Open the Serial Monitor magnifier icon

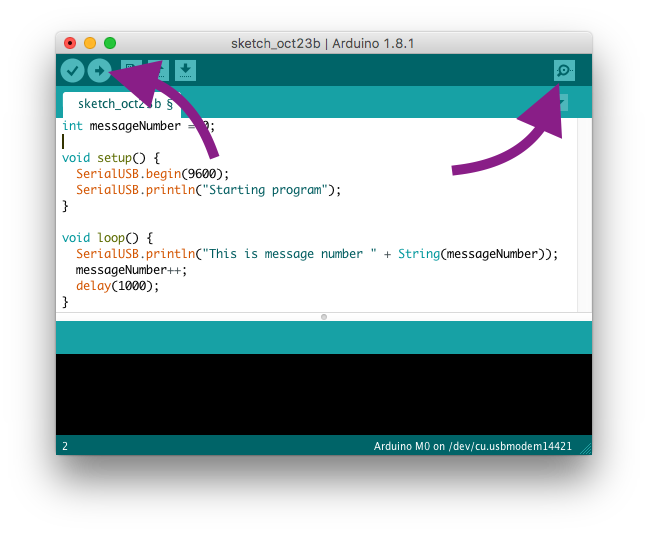[x=564, y=71]
